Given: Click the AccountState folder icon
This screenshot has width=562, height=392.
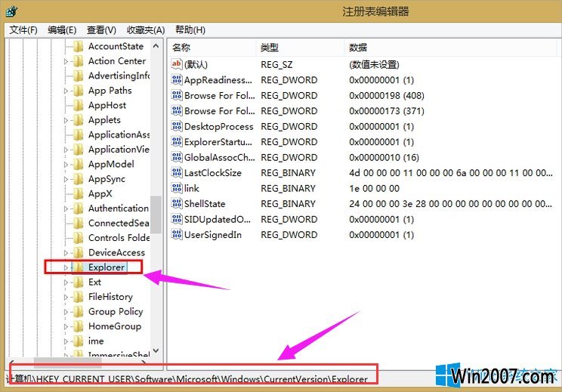Looking at the screenshot, I should [x=78, y=46].
